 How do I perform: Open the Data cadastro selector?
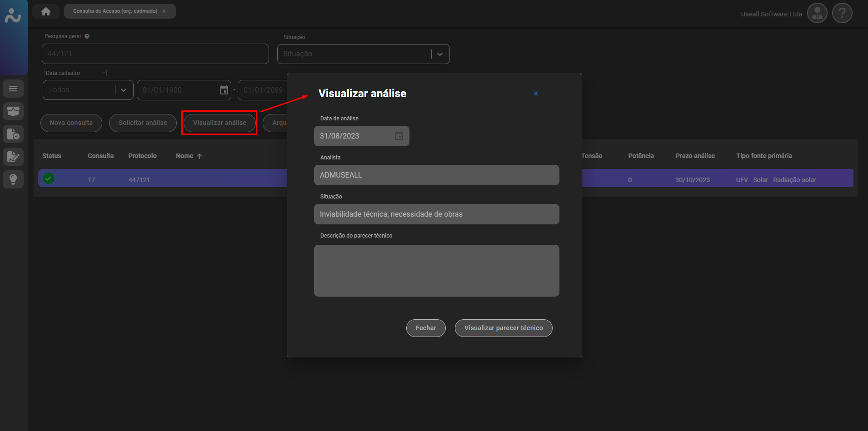point(75,73)
